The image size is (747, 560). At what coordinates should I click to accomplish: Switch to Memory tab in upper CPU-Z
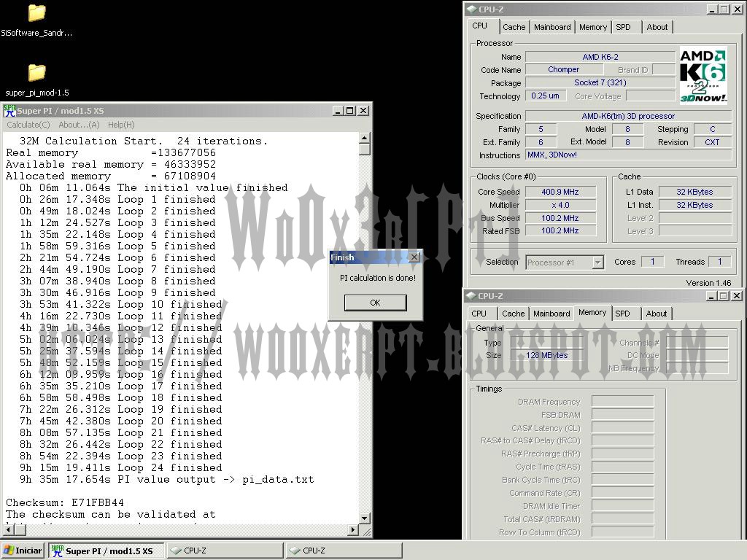point(593,27)
